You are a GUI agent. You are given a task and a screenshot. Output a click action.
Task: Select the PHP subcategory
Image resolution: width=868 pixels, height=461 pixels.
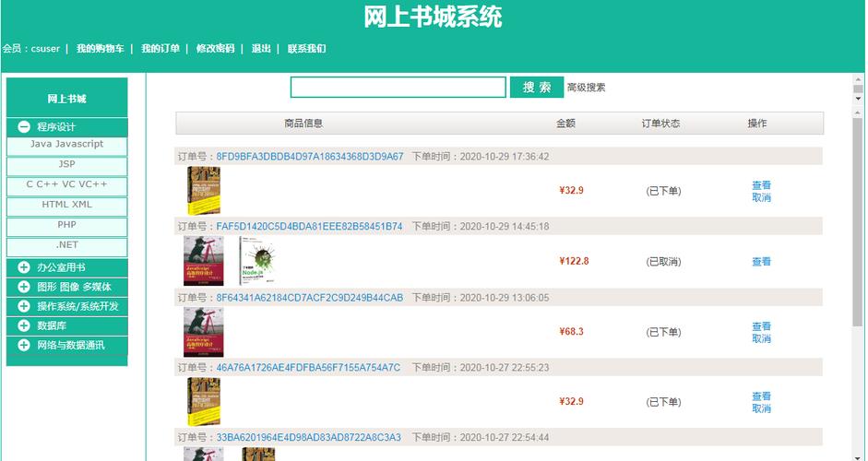tap(67, 225)
